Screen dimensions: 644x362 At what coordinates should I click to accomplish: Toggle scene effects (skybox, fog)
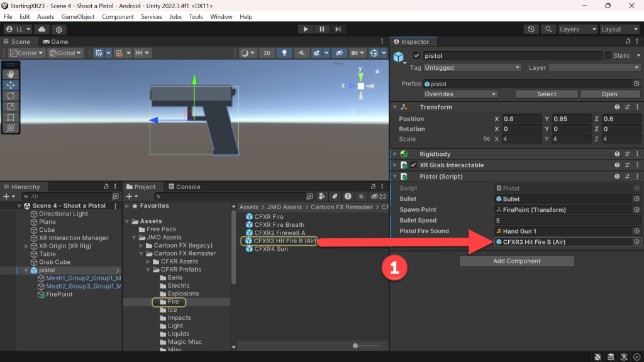317,53
